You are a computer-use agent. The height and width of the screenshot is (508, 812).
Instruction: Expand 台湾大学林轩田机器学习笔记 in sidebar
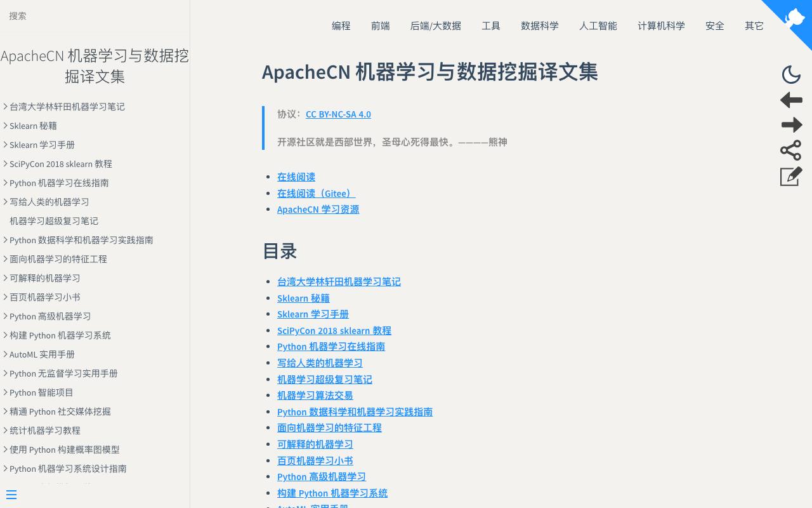point(5,107)
